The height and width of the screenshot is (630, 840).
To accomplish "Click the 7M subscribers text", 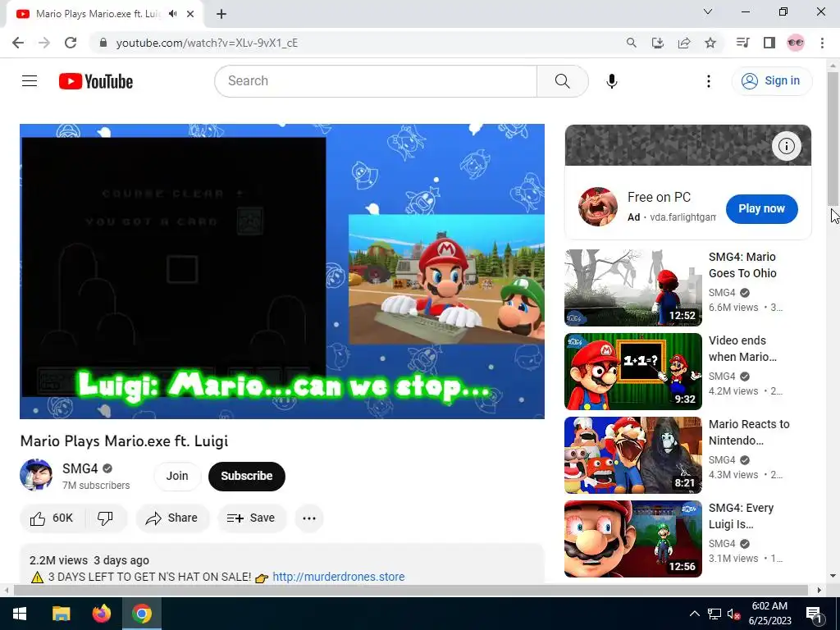I will [96, 486].
